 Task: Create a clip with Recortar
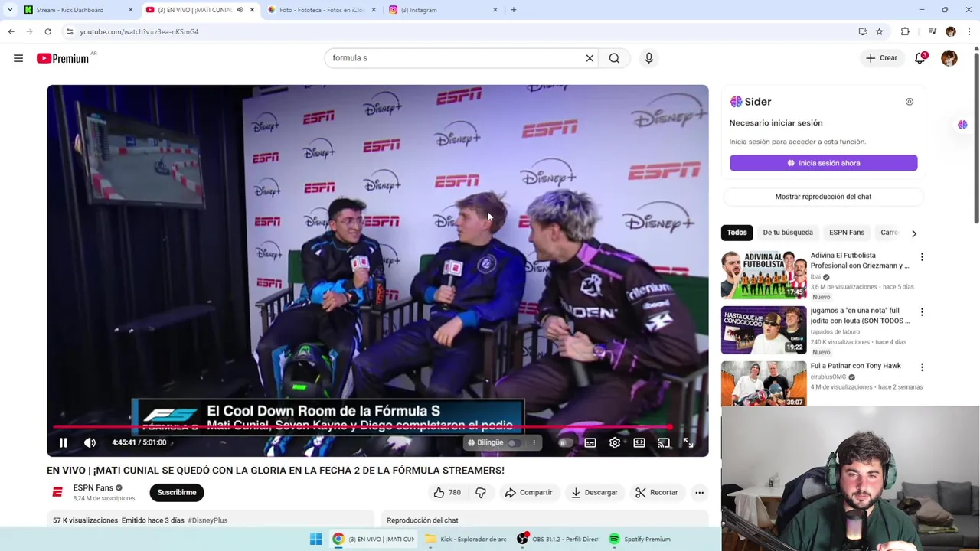tap(657, 492)
